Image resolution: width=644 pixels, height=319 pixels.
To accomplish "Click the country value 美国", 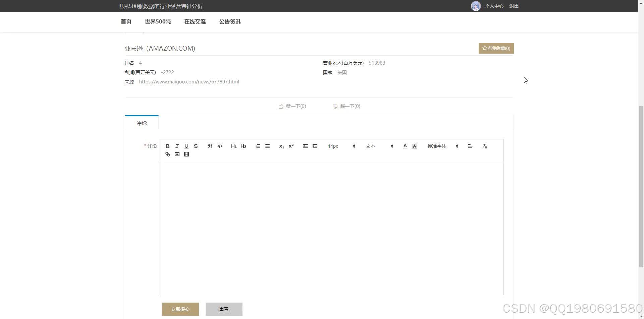I will [342, 72].
